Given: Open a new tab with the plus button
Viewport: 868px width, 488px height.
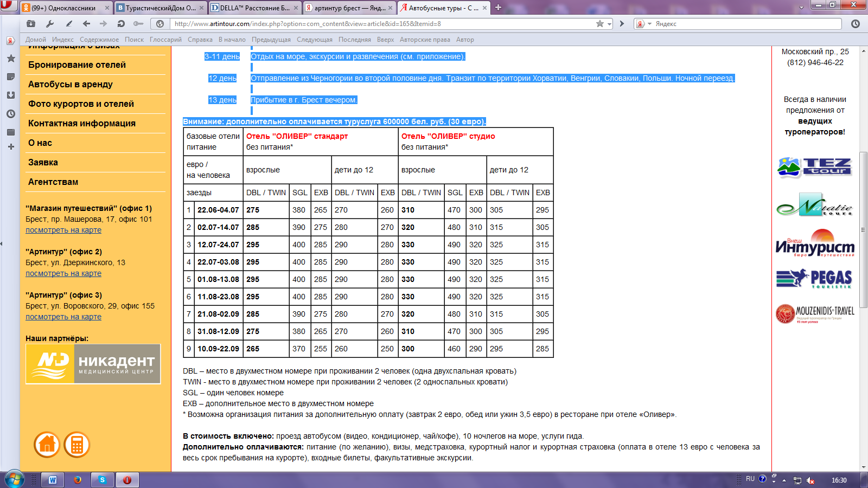Looking at the screenshot, I should [x=498, y=8].
